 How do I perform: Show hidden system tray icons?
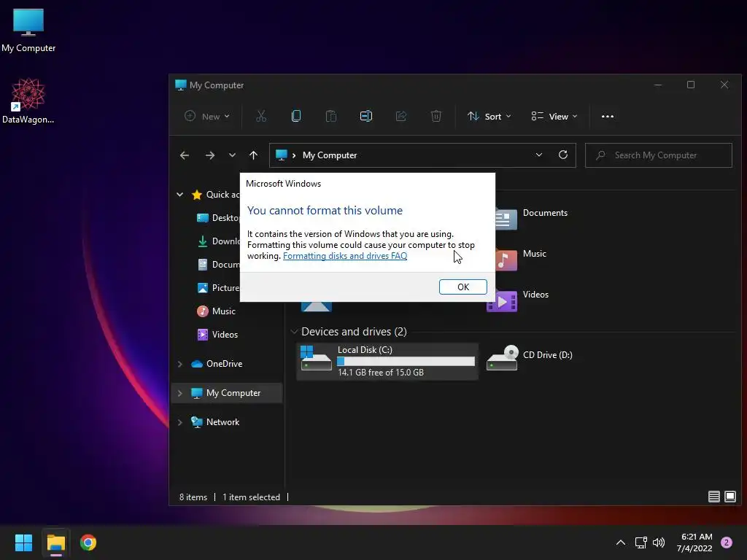point(621,542)
